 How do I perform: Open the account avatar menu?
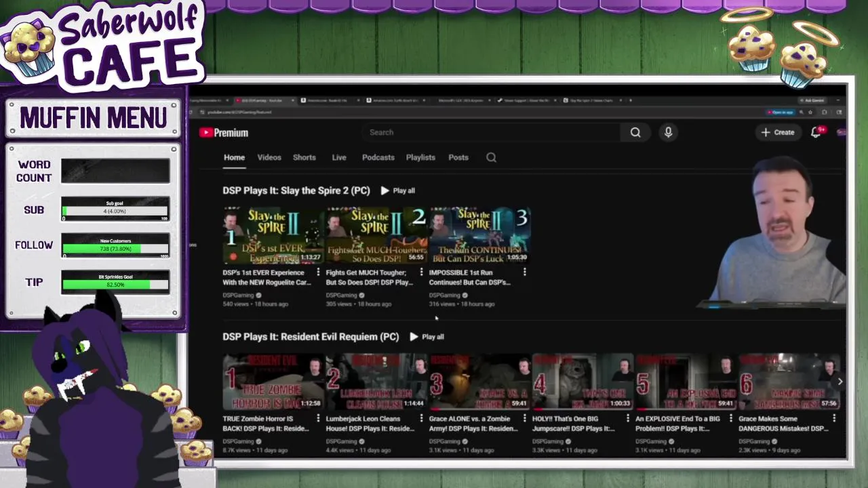point(841,133)
